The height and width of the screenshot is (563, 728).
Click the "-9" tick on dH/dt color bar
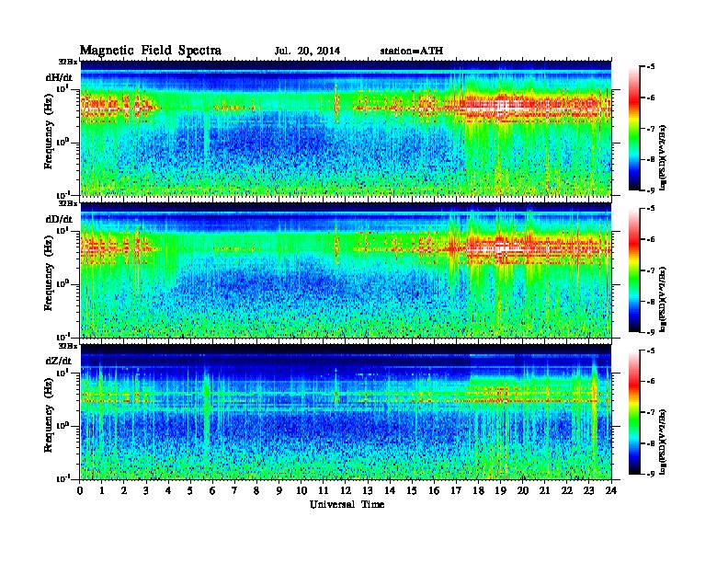pyautogui.click(x=651, y=190)
